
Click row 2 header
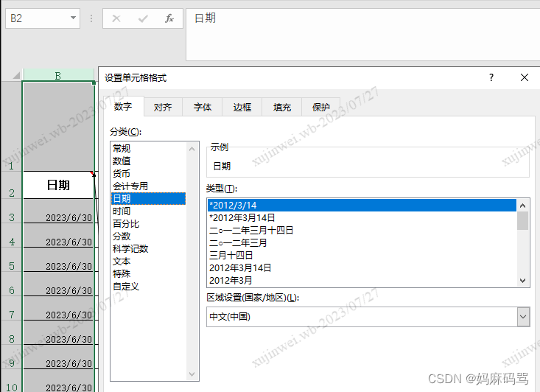11,185
